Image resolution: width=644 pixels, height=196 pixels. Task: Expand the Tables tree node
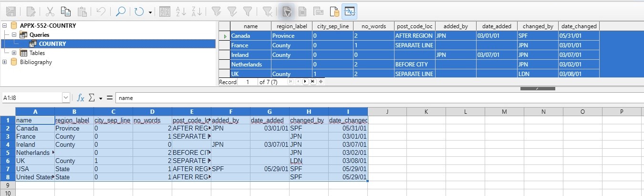14,53
